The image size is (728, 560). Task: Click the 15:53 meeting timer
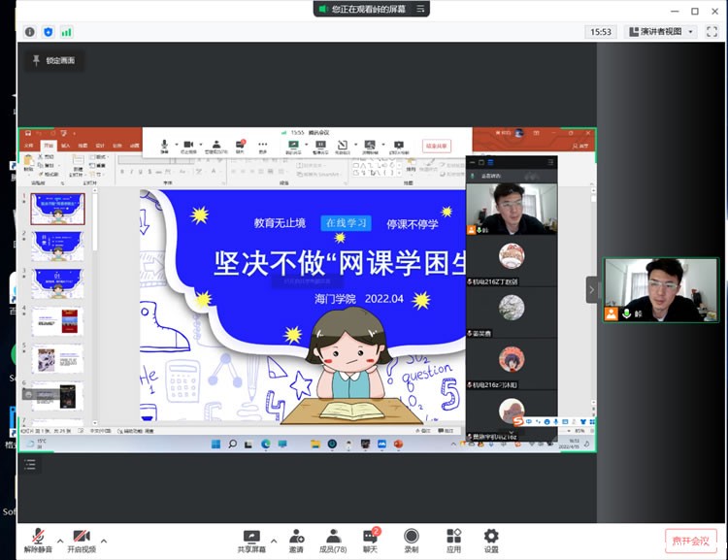pos(600,32)
